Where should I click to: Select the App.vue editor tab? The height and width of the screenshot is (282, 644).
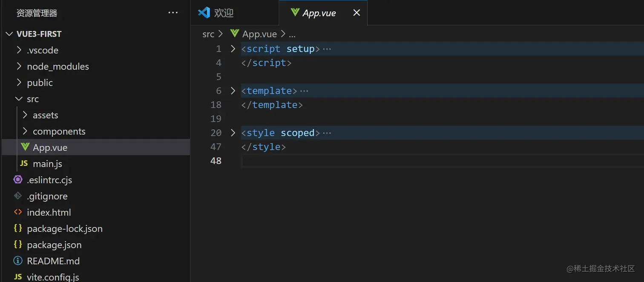(319, 13)
